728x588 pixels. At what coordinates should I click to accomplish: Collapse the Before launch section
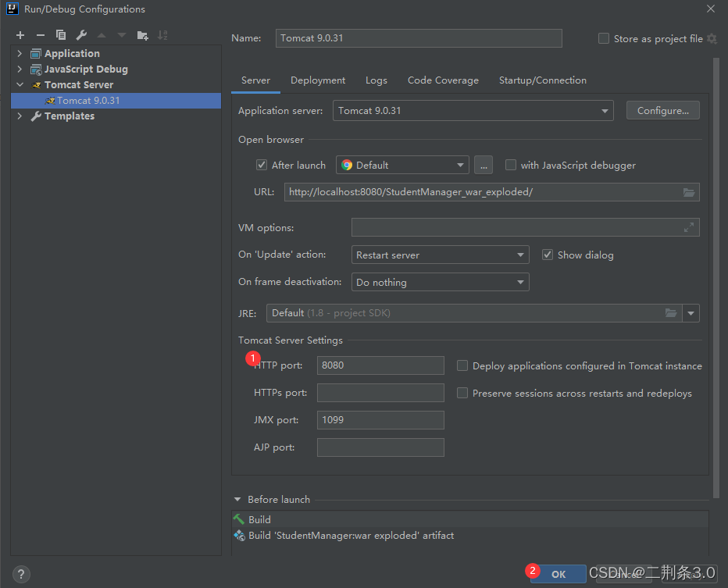[x=237, y=499]
